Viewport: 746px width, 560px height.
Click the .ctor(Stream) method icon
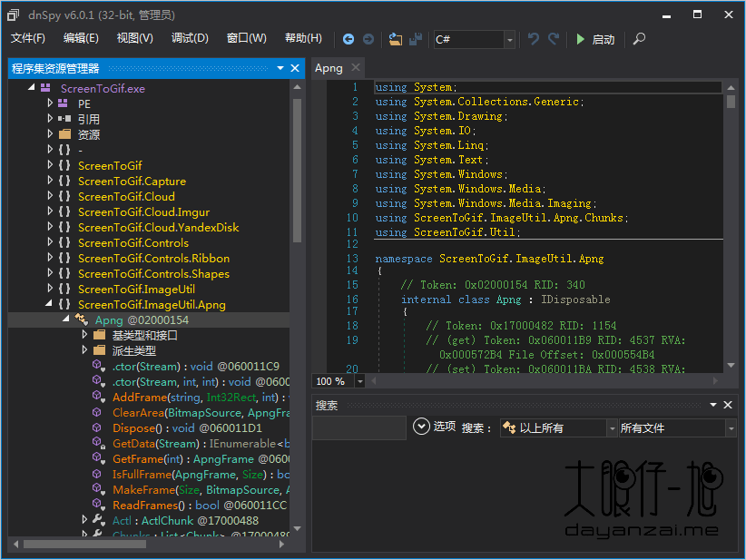99,366
